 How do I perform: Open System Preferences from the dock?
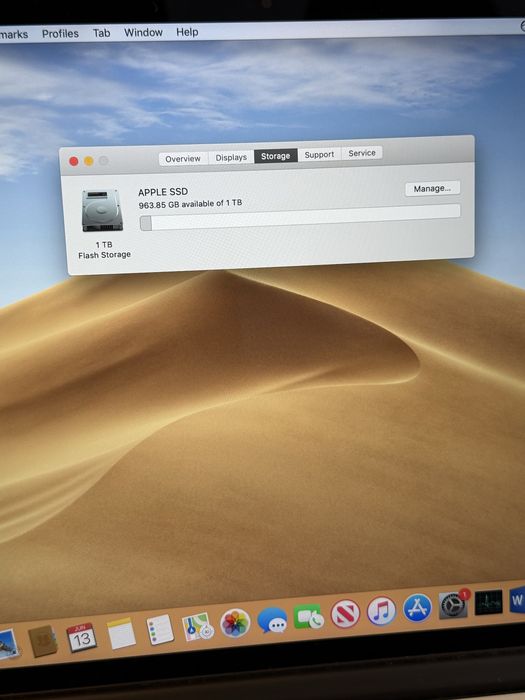pyautogui.click(x=454, y=604)
